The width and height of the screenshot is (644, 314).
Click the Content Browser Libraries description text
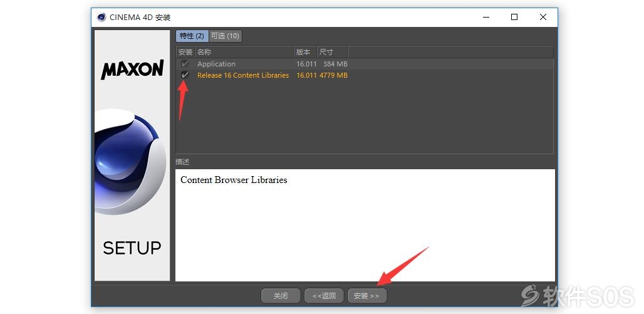tap(234, 180)
